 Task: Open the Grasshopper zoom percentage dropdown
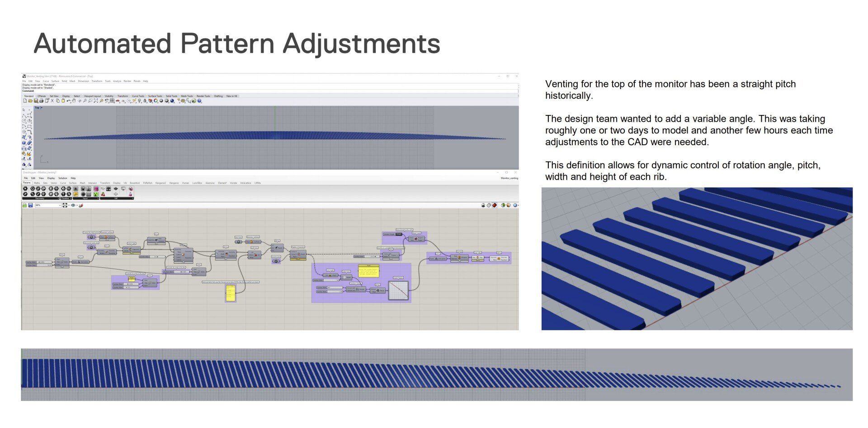[x=60, y=205]
